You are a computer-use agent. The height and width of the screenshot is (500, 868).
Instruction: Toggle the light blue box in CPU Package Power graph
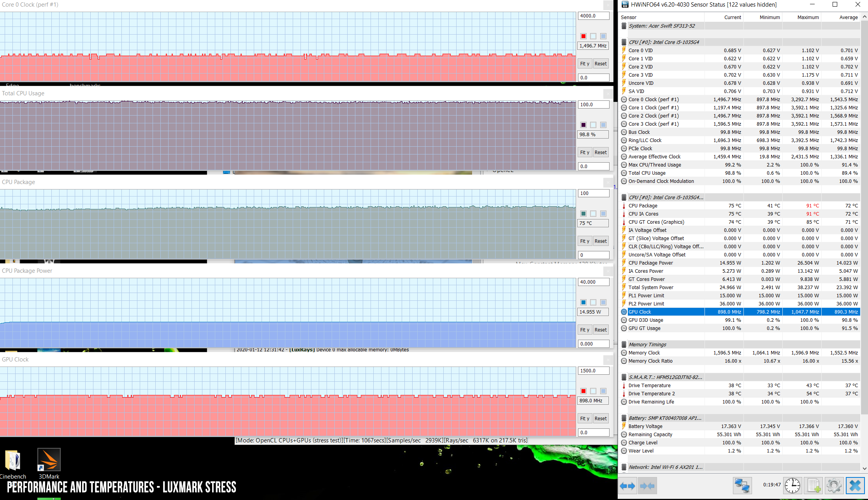pos(603,302)
